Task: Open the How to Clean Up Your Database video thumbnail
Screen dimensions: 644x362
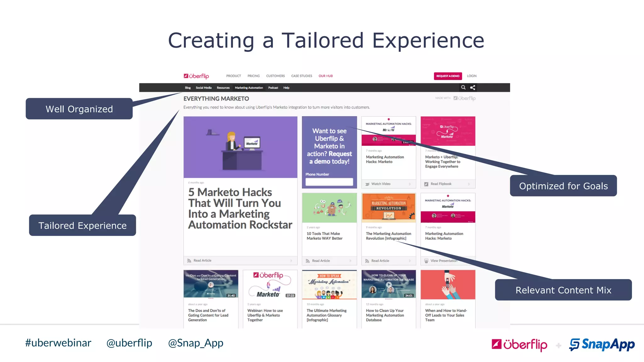Action: point(389,284)
